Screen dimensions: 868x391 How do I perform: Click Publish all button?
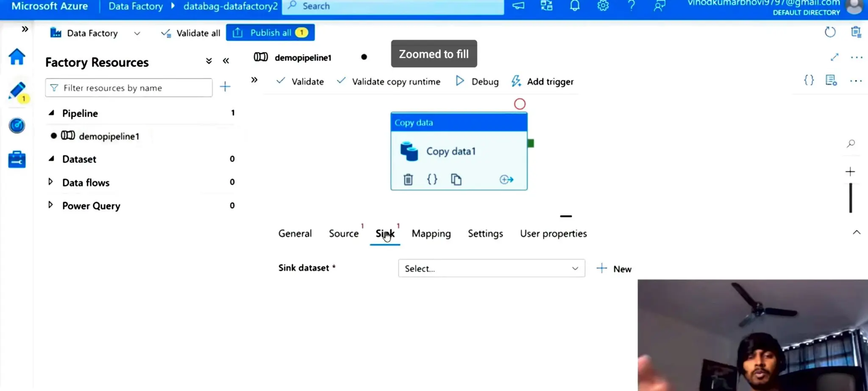tap(270, 33)
